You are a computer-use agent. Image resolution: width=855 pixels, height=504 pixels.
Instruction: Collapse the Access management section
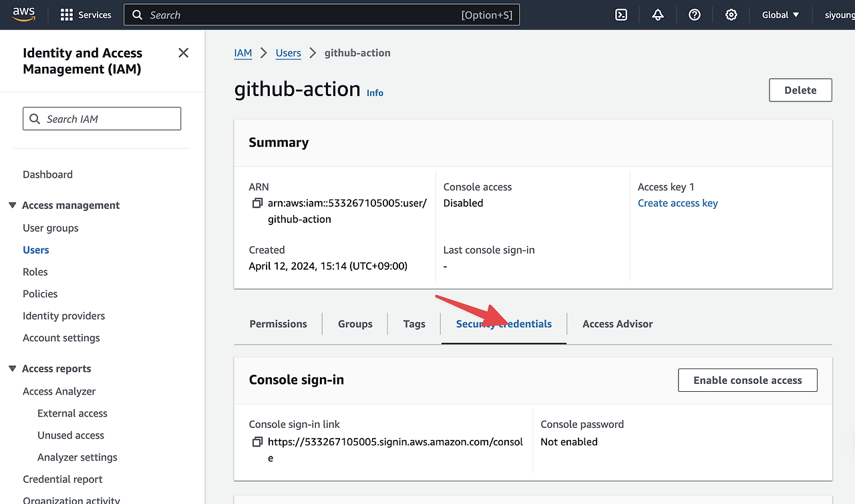(x=12, y=205)
